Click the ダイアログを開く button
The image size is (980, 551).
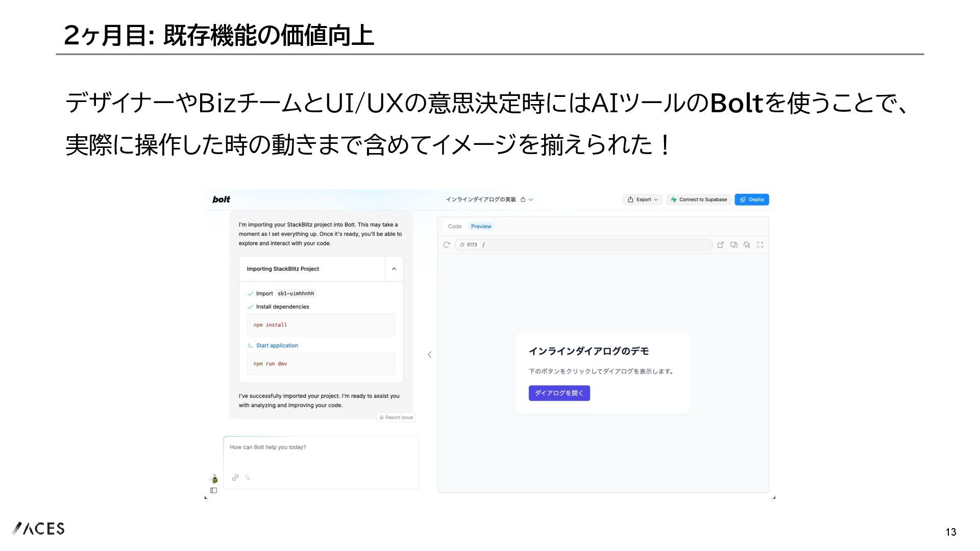point(559,393)
